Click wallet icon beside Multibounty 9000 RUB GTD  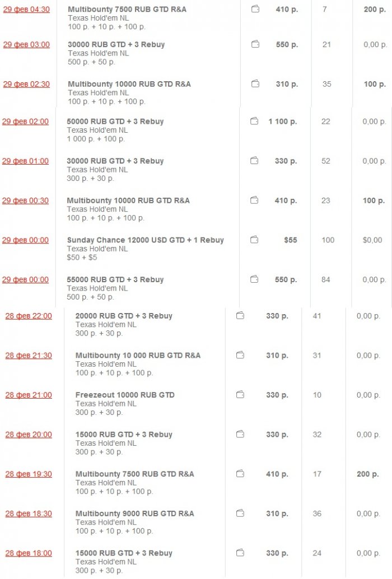tap(240, 513)
